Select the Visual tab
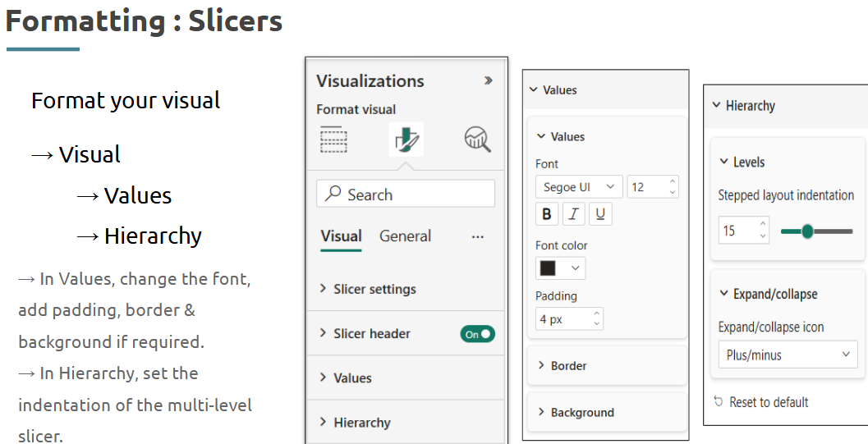This screenshot has height=444, width=868. (341, 236)
